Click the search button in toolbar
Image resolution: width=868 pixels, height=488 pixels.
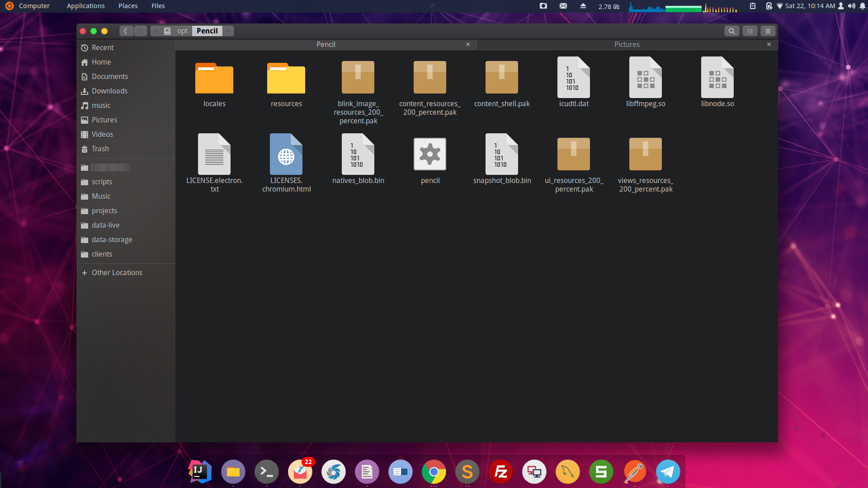point(731,31)
